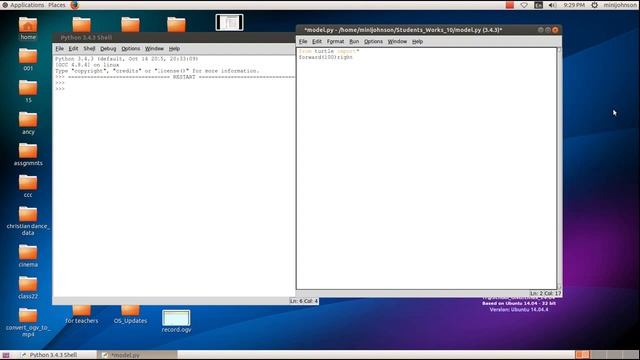The image size is (640, 360).
Task: Open the christian dance_data folder
Action: pos(28,214)
